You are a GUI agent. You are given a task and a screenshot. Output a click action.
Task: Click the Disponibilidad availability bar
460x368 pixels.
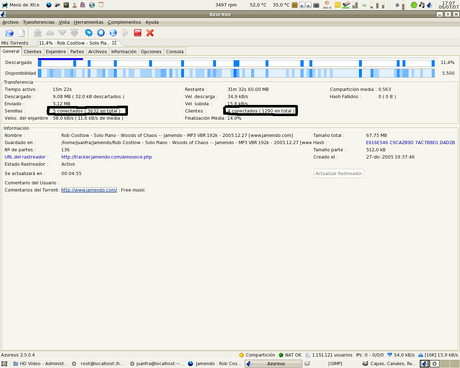[x=236, y=73]
